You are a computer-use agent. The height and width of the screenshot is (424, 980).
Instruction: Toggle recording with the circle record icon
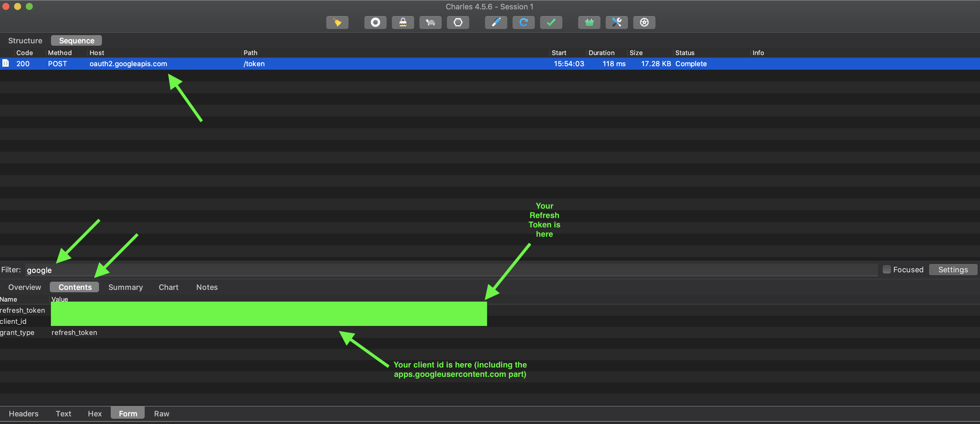point(375,23)
